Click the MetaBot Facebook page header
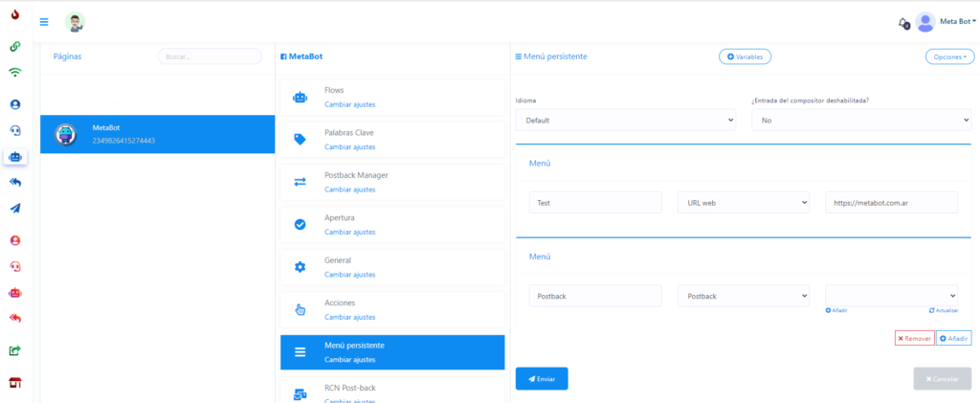Image resolution: width=980 pixels, height=403 pixels. pos(301,56)
